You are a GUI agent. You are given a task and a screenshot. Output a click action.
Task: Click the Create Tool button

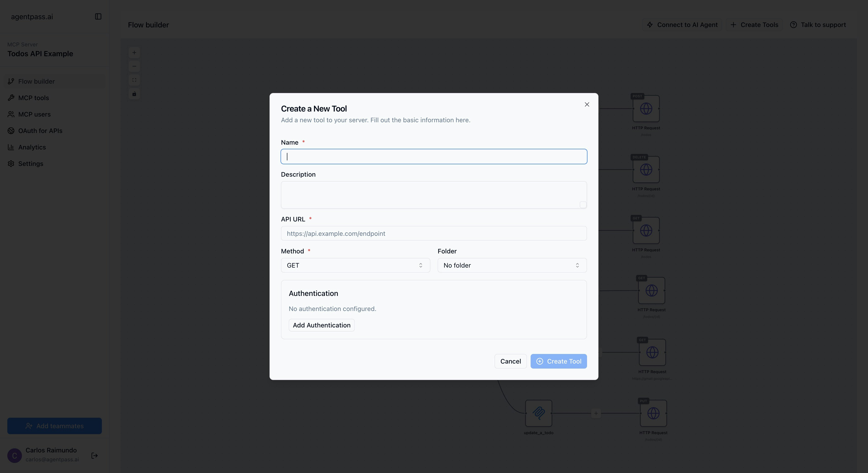pyautogui.click(x=558, y=361)
